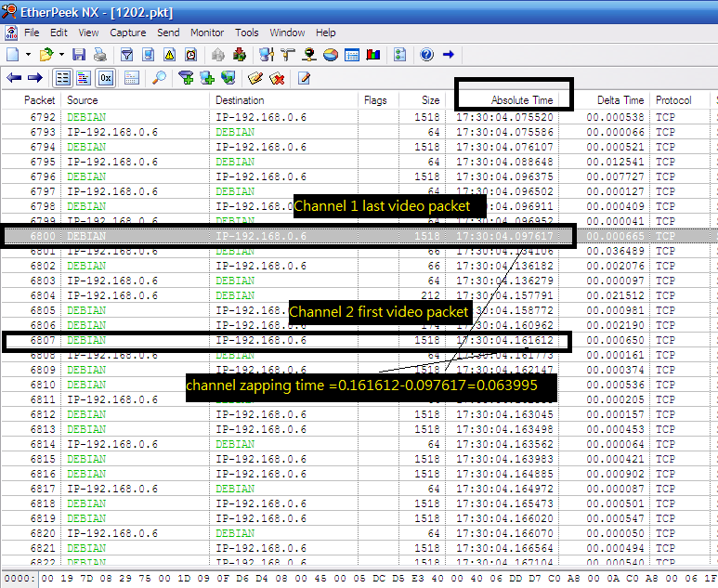The height and width of the screenshot is (588, 718).
Task: Open the Window menu
Action: point(287,33)
